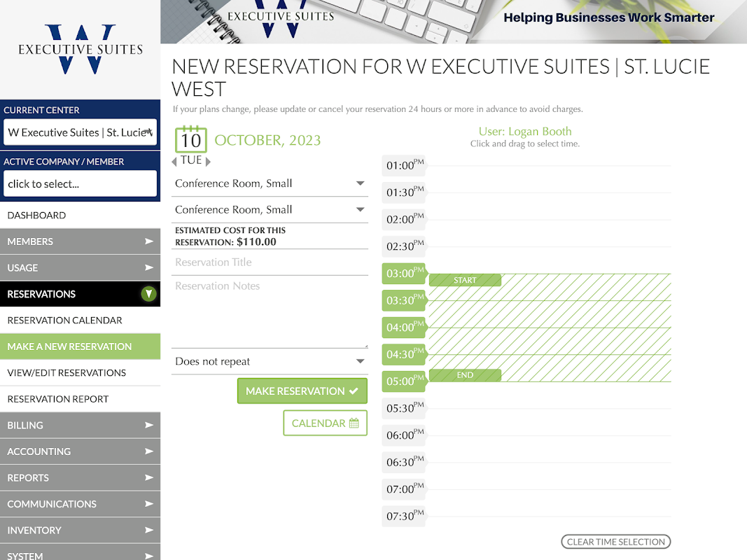Click the header banner W Executive Suites logo
Image resolution: width=747 pixels, height=560 pixels.
click(281, 20)
